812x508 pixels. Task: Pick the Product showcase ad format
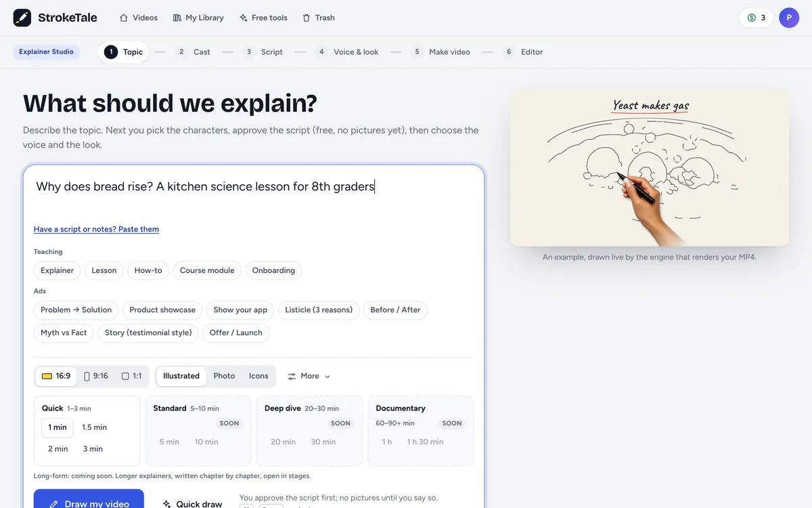click(162, 310)
